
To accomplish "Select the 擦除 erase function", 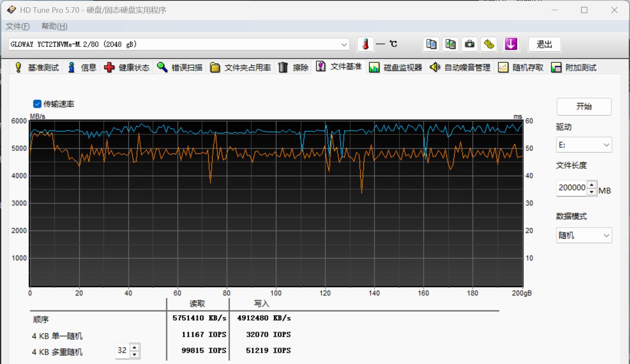I will (x=293, y=67).
